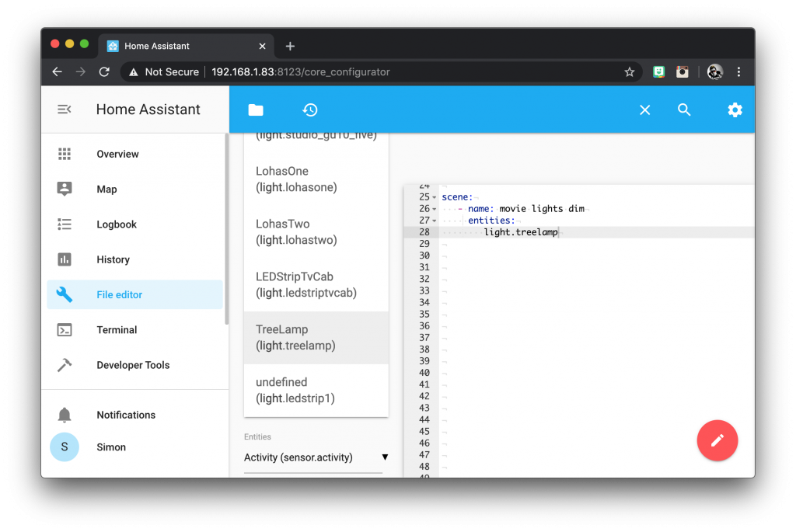Collapse the scene block at line 25
The image size is (796, 532).
click(435, 196)
